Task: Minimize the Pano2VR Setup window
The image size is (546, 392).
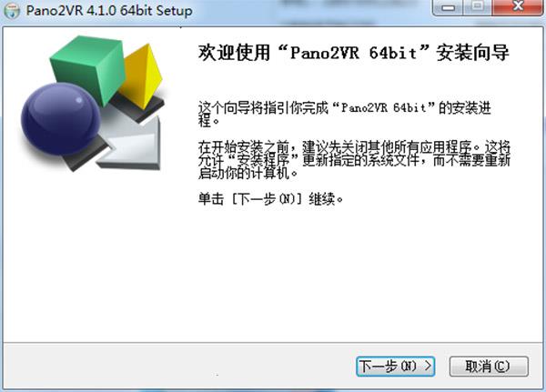Action: (449, 7)
